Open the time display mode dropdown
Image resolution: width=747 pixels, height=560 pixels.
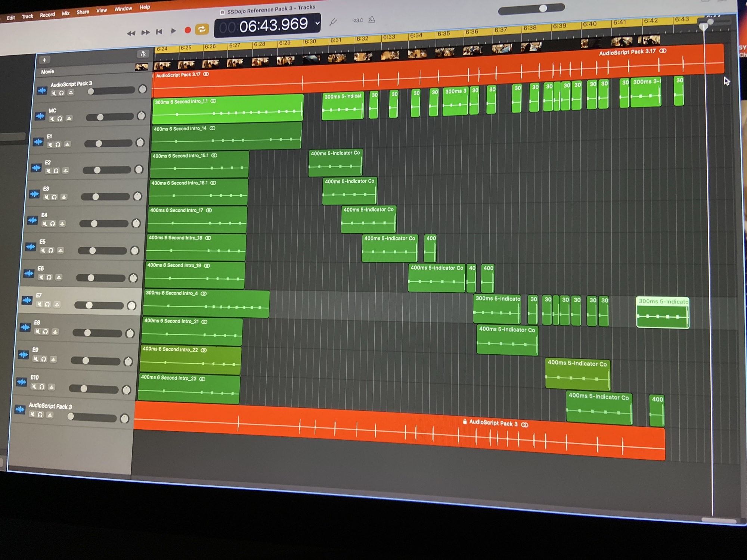pyautogui.click(x=317, y=23)
